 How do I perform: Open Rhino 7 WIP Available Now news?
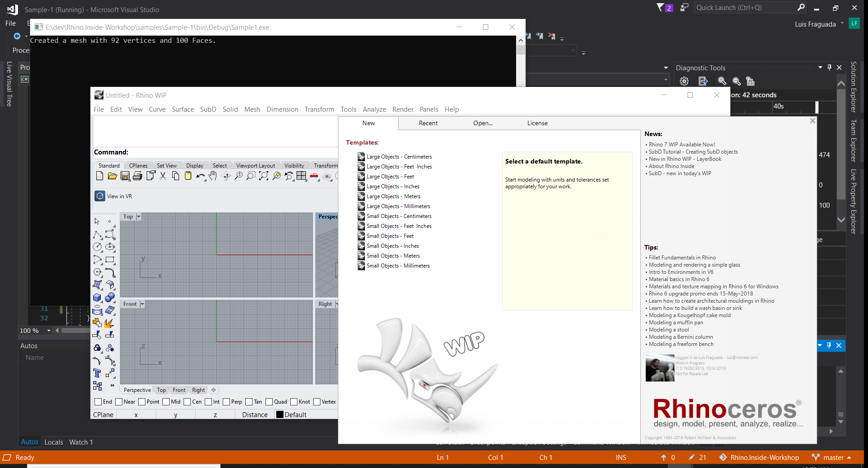coord(682,145)
